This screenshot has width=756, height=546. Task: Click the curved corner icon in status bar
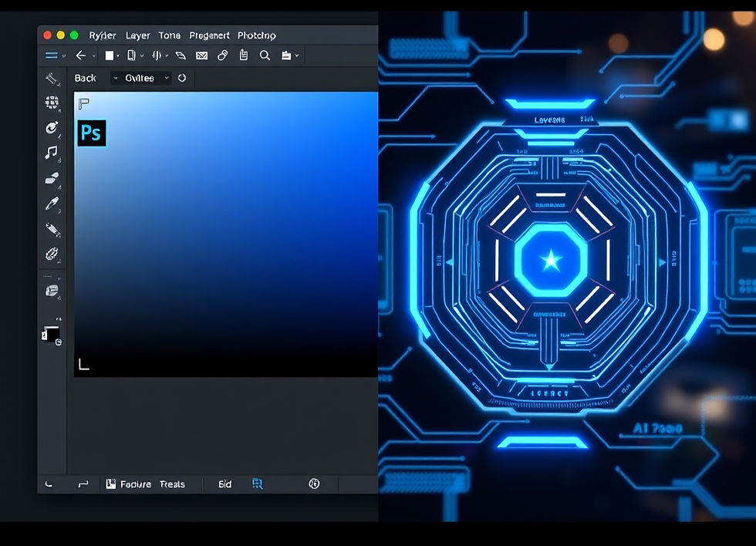click(49, 484)
